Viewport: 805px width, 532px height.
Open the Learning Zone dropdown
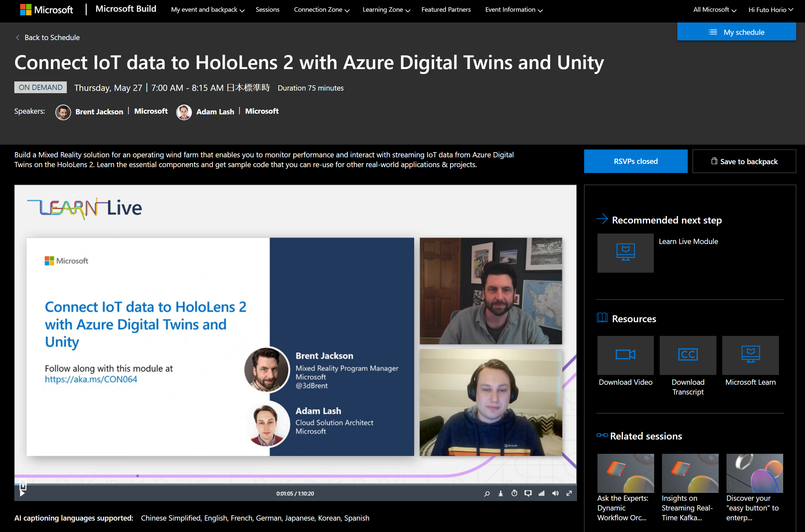coord(386,10)
